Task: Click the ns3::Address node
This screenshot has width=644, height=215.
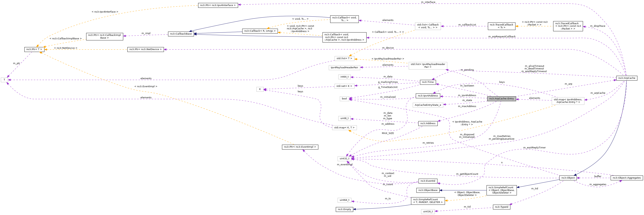Action: (428, 123)
